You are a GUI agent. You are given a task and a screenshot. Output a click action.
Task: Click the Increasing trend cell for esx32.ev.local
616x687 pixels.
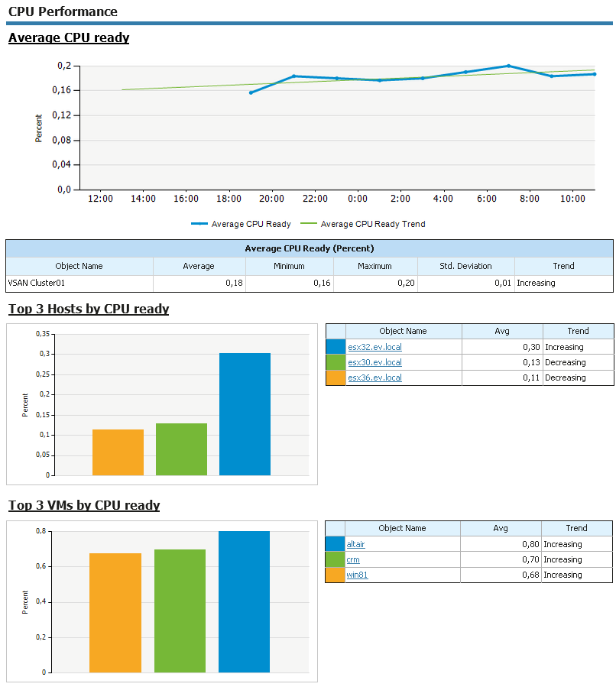[579, 347]
